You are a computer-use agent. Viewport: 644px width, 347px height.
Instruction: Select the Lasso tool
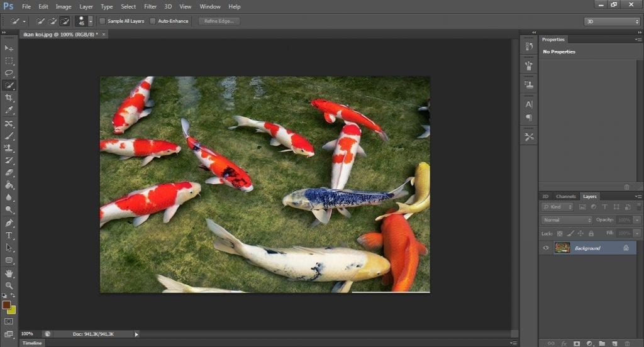(x=9, y=73)
